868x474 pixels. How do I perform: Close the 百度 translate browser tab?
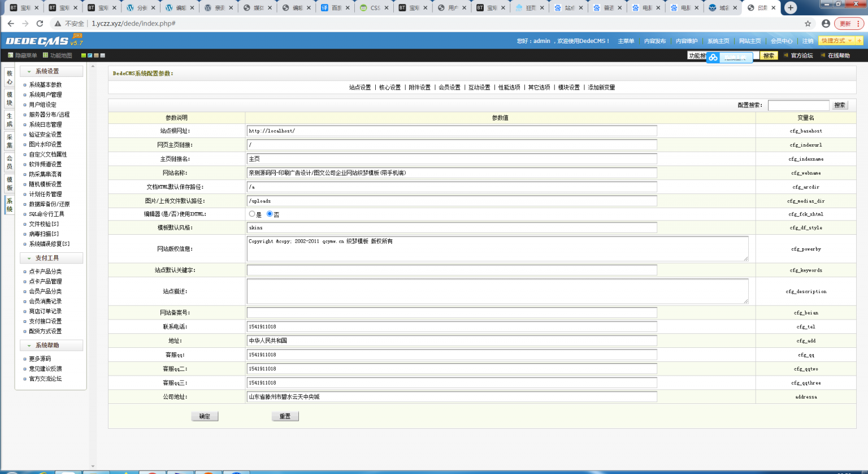pyautogui.click(x=348, y=8)
